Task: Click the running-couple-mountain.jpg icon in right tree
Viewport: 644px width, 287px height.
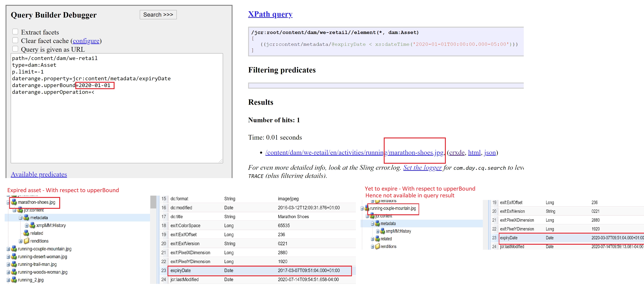Action: (x=367, y=208)
